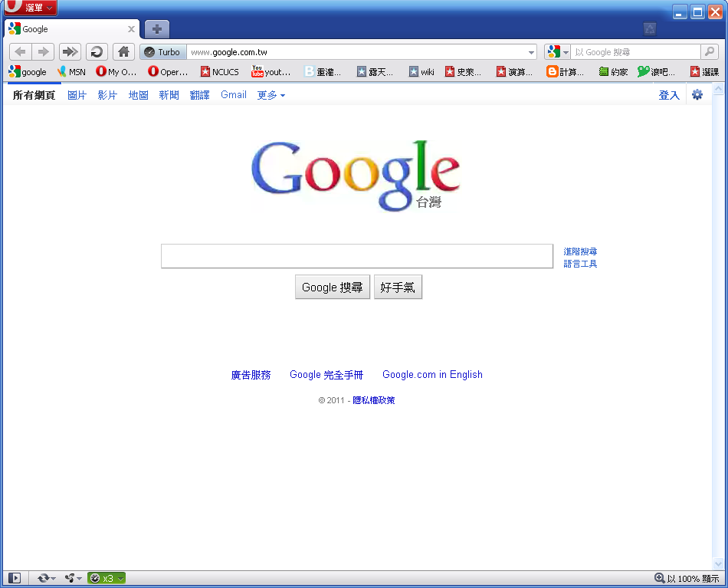
Task: Open the 選課 bookmark
Action: pos(705,71)
